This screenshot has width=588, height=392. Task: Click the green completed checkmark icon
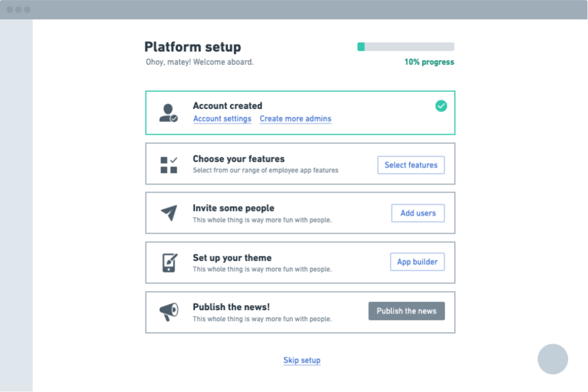click(x=441, y=106)
